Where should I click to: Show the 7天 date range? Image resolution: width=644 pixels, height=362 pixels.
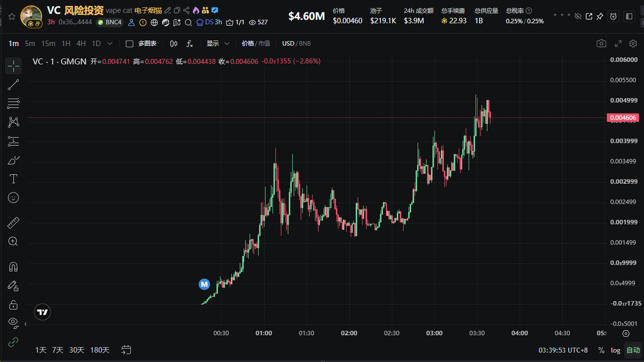(x=57, y=350)
